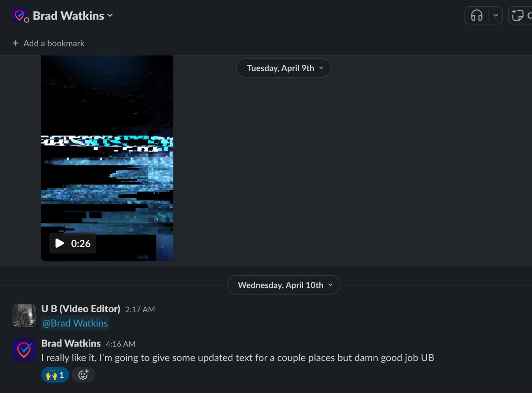Screen dimensions: 532x393
Task: Start a huddle with headphones icon
Action: 476,15
